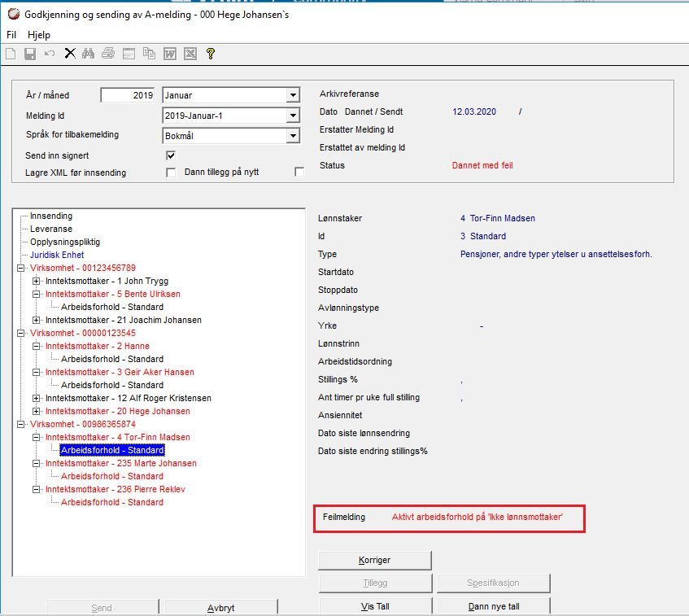Click the New document toolbar icon
Image resolution: width=689 pixels, height=616 pixels.
pyautogui.click(x=11, y=54)
